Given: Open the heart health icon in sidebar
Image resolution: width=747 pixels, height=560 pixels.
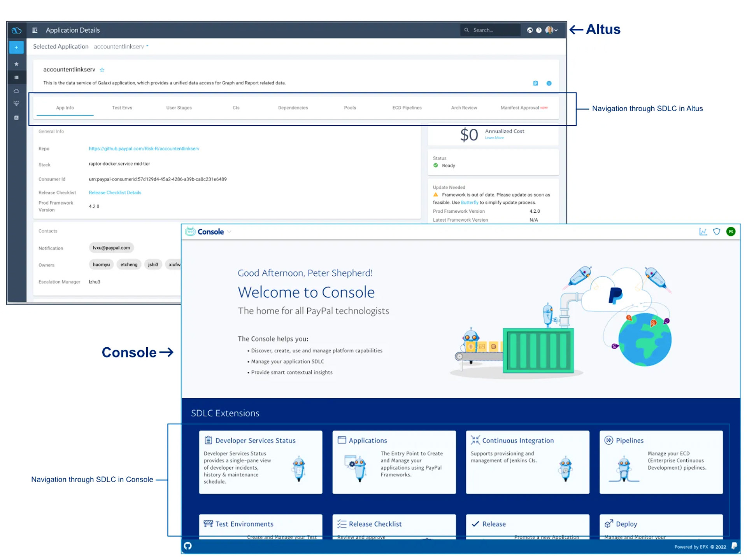Looking at the screenshot, I should [16, 104].
